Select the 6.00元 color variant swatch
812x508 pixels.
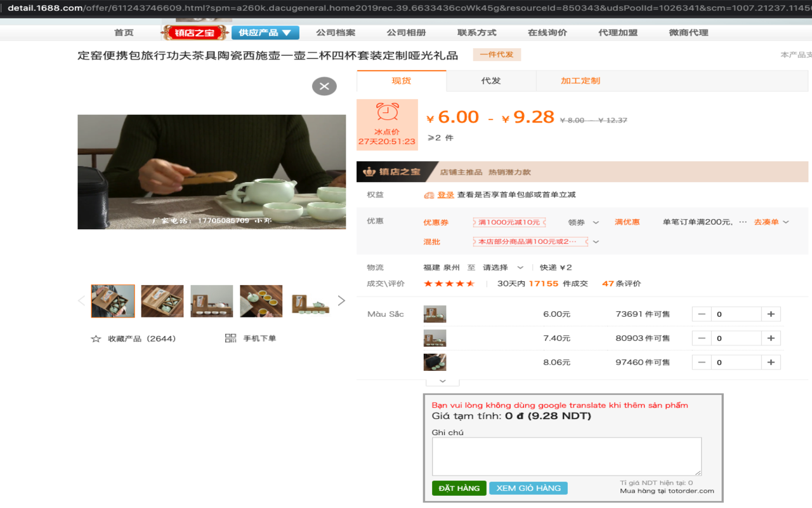pos(435,314)
